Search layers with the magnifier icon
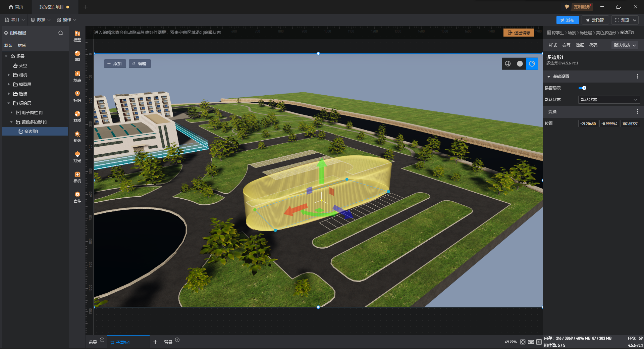The image size is (644, 349). click(x=61, y=33)
